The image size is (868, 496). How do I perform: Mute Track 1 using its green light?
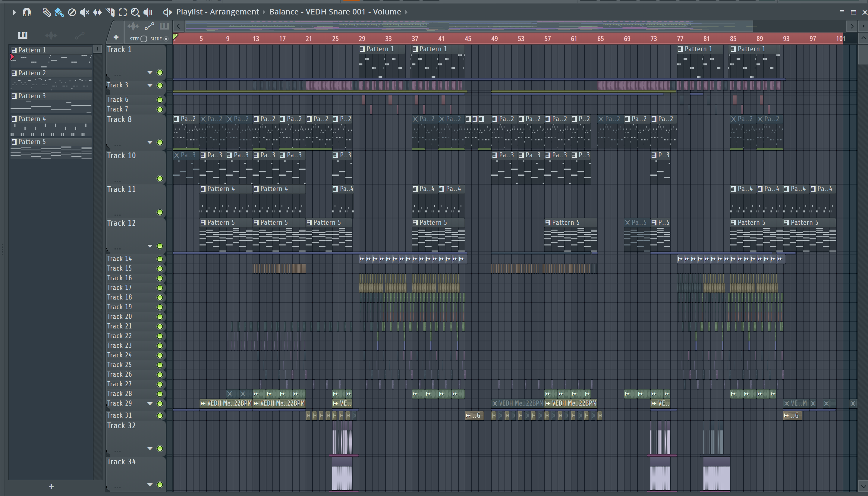pos(160,73)
